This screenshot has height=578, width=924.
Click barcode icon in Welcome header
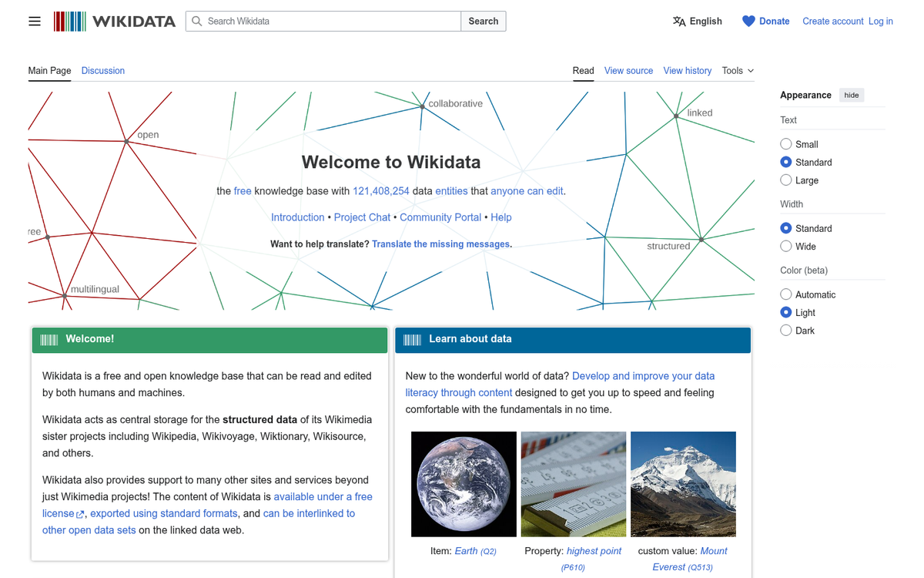tap(49, 340)
